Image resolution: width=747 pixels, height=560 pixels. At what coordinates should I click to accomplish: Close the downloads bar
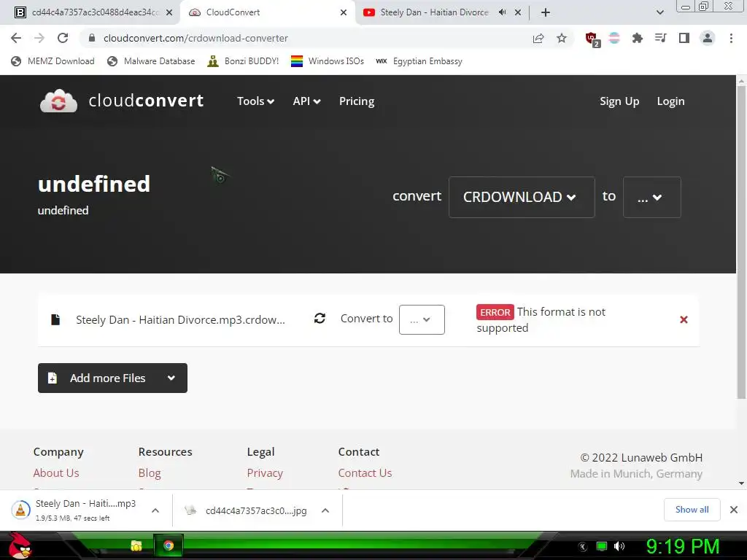point(734,510)
